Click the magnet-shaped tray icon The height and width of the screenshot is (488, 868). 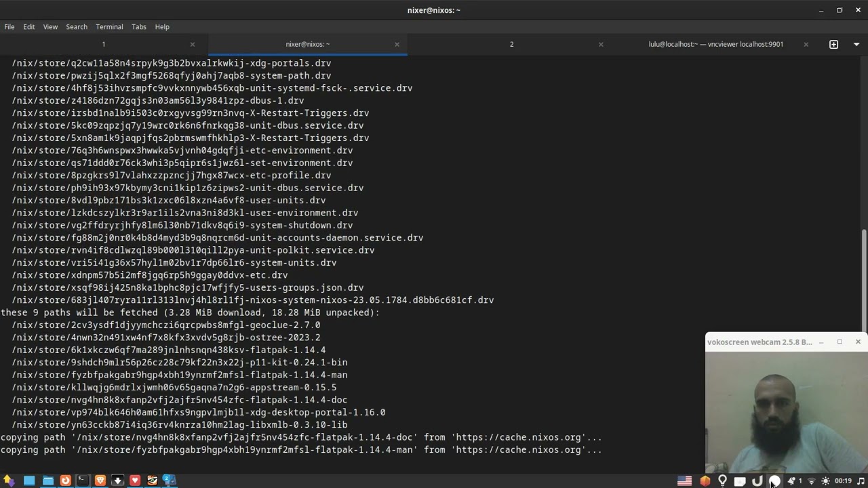757,481
